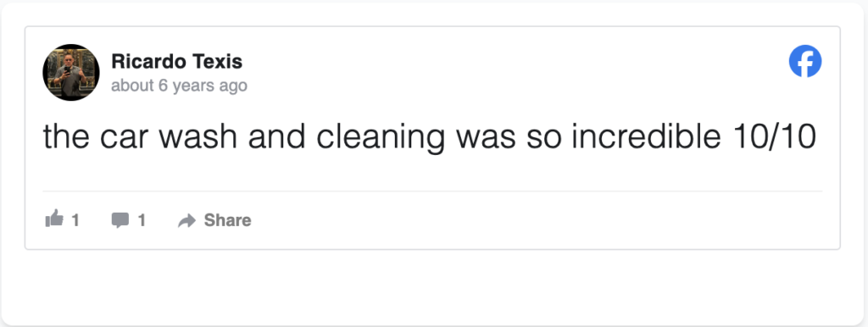The width and height of the screenshot is (868, 327).
Task: Select the word 'the' starting the review
Action: 66,136
